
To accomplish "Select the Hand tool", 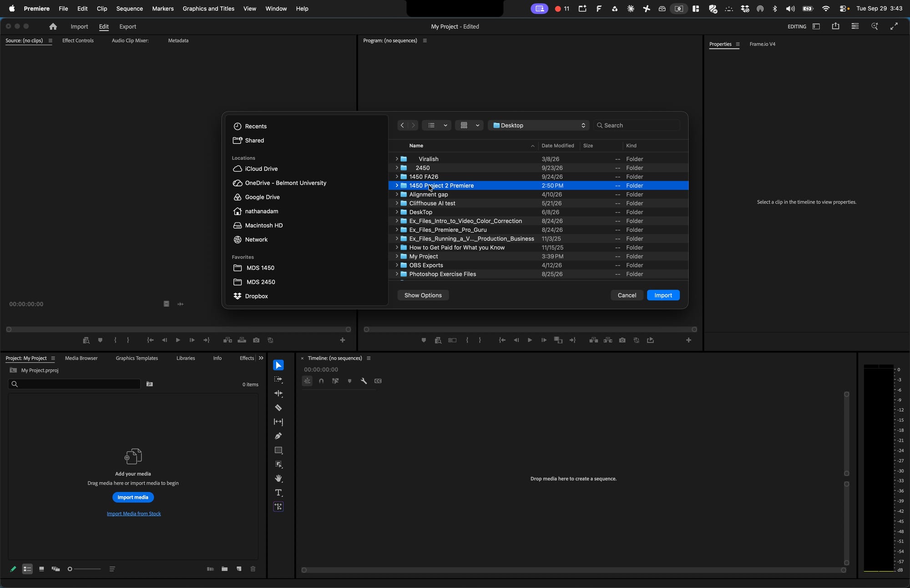I will pos(278,478).
